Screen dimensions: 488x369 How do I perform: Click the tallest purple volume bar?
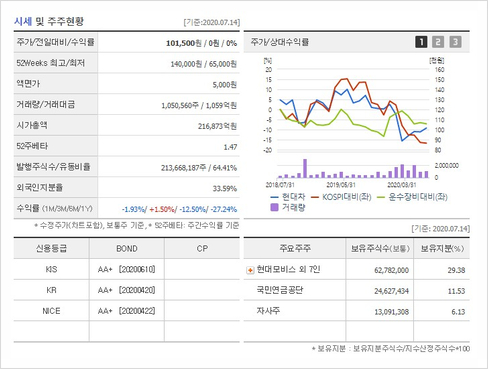[x=305, y=168]
